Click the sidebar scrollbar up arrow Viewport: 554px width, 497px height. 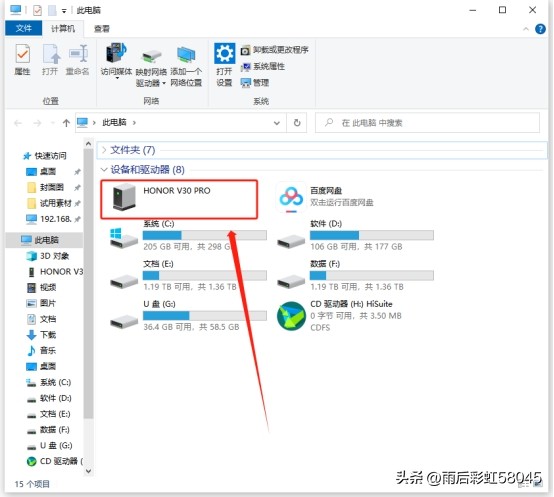click(x=88, y=144)
